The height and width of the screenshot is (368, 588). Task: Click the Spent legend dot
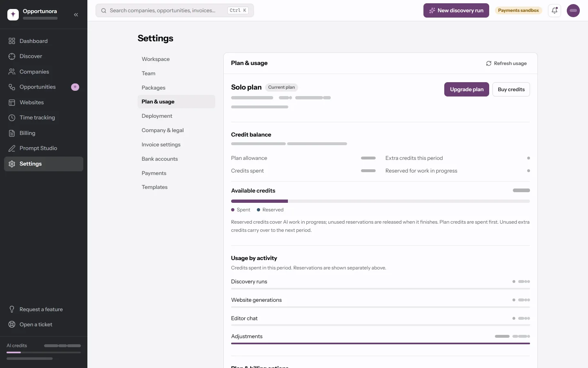[233, 210]
